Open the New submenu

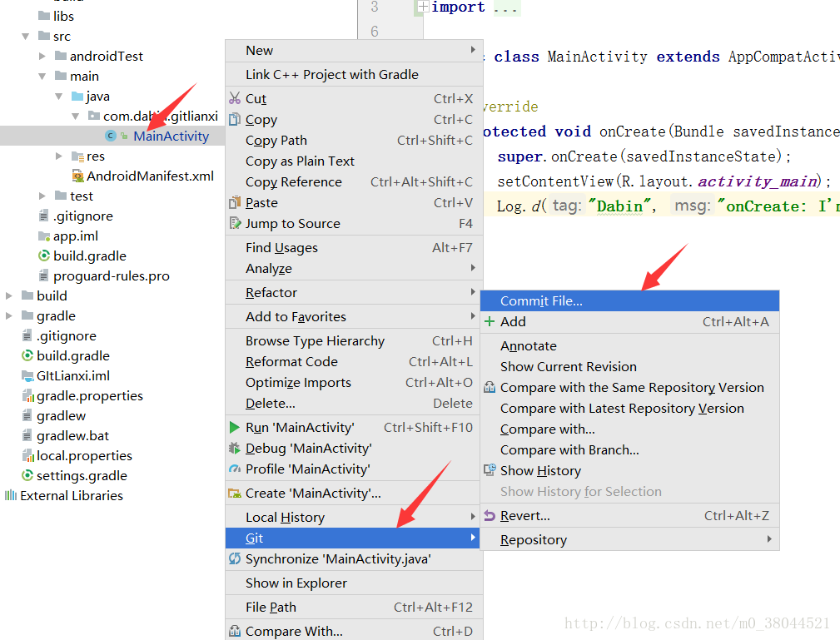[354, 50]
